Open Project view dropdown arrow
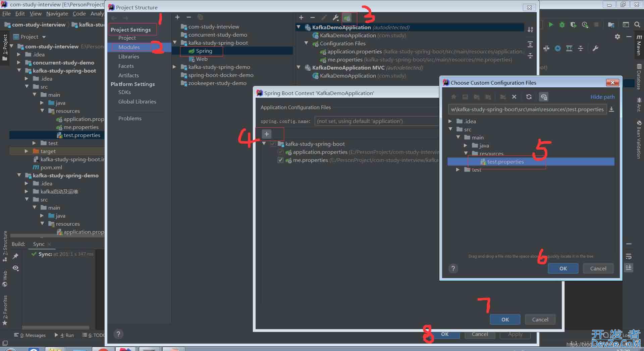The width and height of the screenshot is (644, 351). click(x=44, y=37)
